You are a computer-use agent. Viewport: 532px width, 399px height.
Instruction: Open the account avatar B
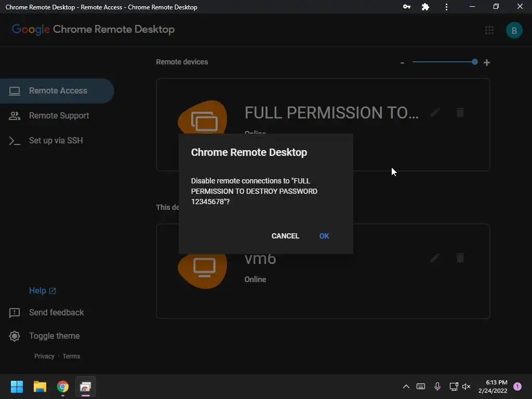pos(514,30)
